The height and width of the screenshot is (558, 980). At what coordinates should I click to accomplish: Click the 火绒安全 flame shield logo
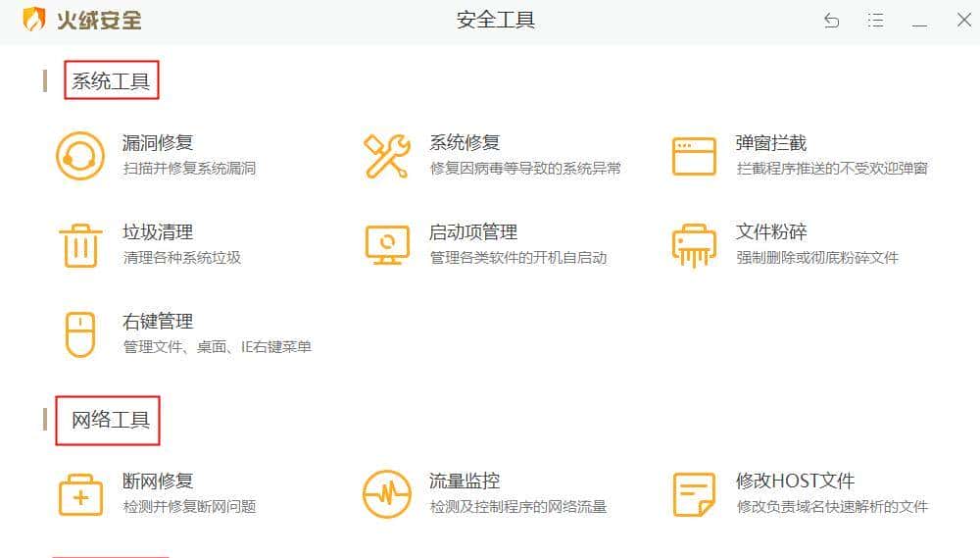pyautogui.click(x=34, y=20)
